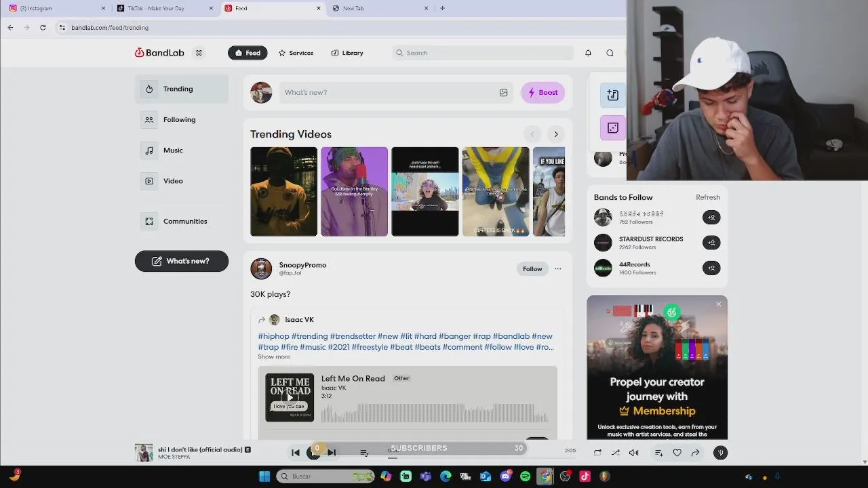Click the Left Me On Read waveform
This screenshot has width=868, height=488.
435,412
